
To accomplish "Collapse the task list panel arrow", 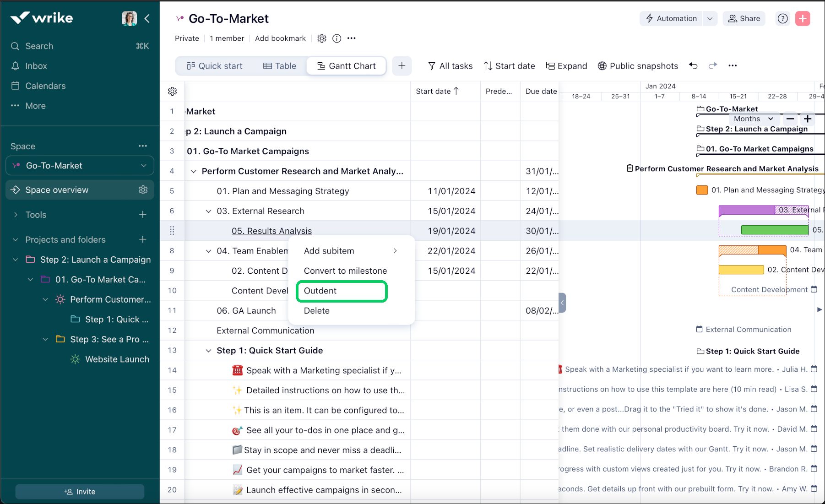I will click(562, 303).
